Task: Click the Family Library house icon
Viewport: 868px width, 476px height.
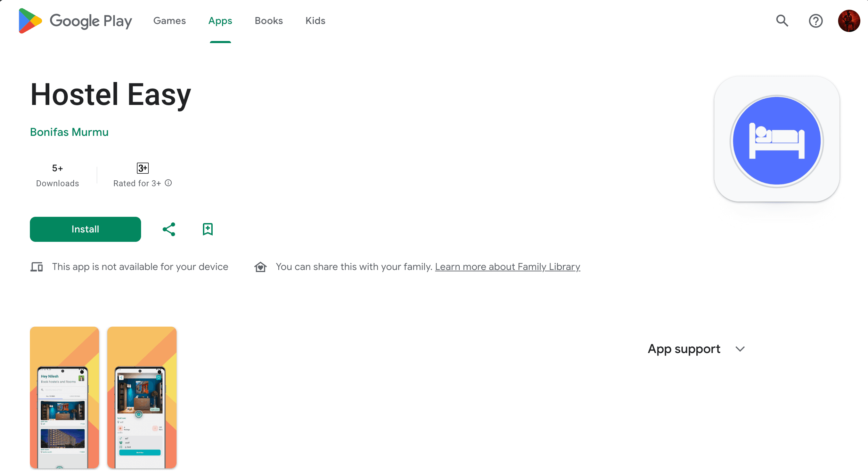Action: point(260,267)
